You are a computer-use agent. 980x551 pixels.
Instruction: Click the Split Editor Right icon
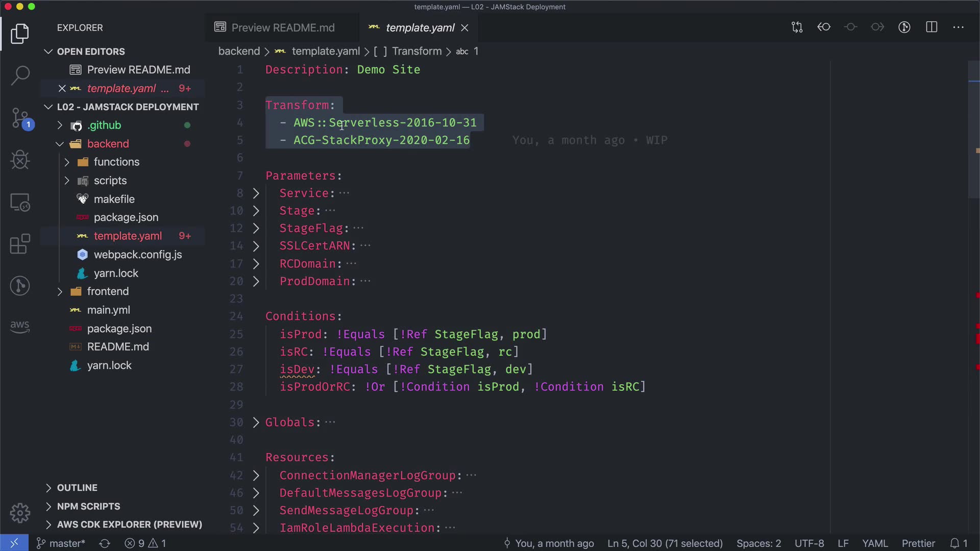(932, 28)
